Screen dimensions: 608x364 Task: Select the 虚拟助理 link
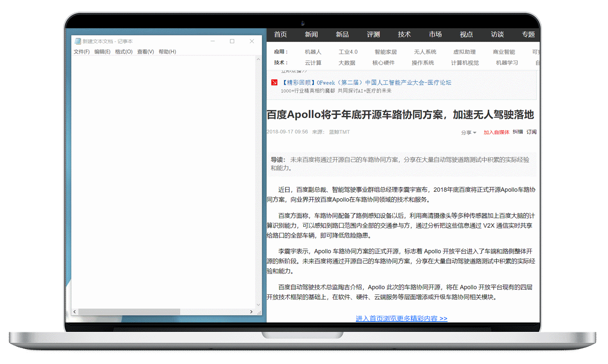(464, 52)
